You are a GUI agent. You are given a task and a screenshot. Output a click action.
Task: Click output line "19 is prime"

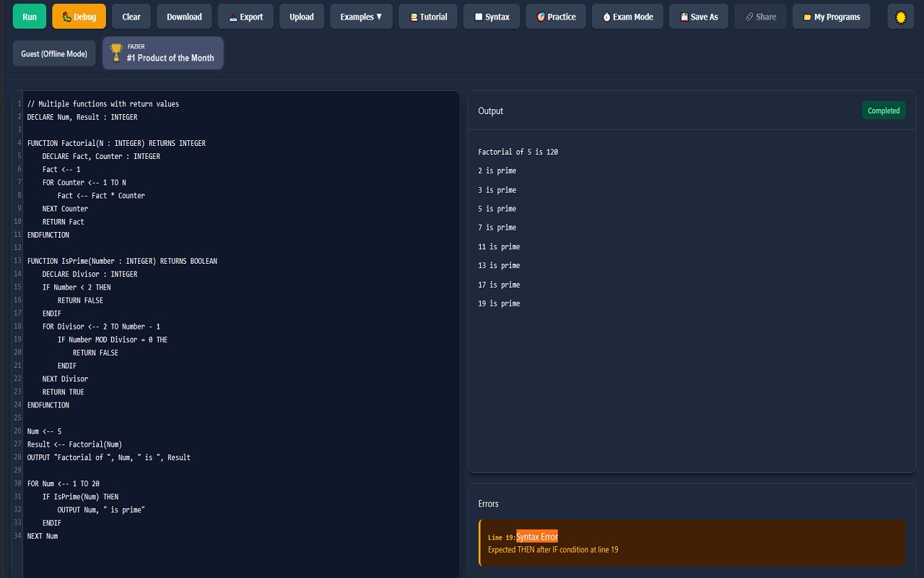[499, 303]
